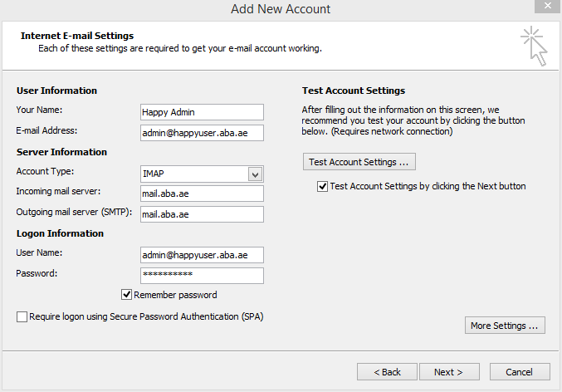
Task: Go Back to previous step
Action: [x=387, y=372]
